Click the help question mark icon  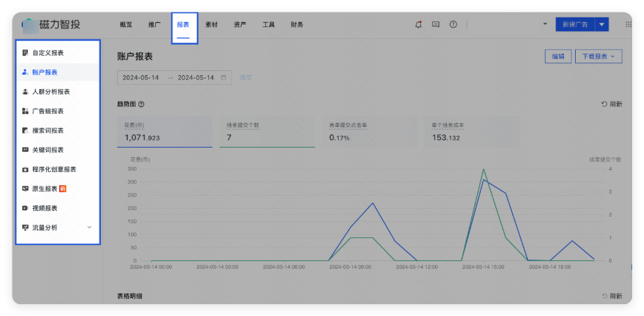[x=453, y=24]
